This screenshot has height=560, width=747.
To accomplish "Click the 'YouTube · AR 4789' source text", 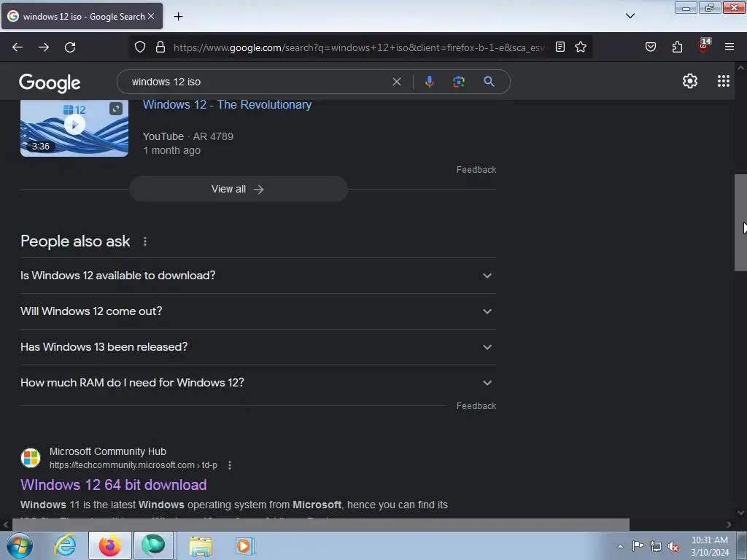I will (x=188, y=136).
